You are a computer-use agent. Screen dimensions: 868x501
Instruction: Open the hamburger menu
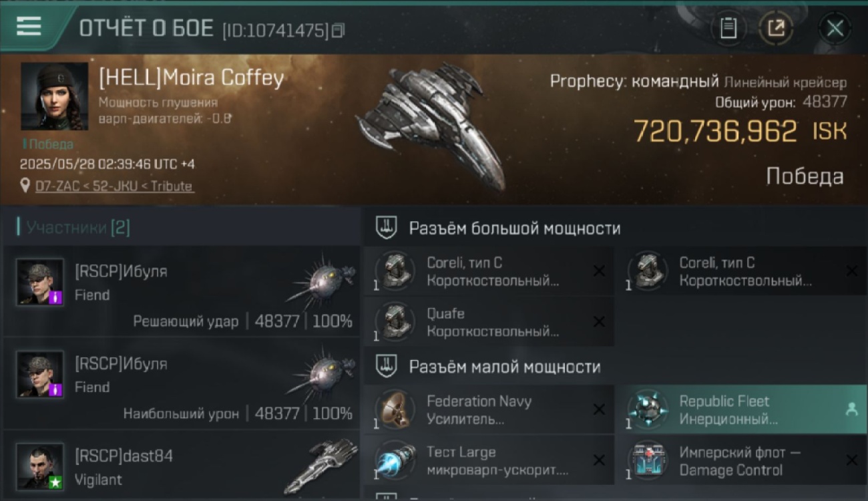point(29,27)
